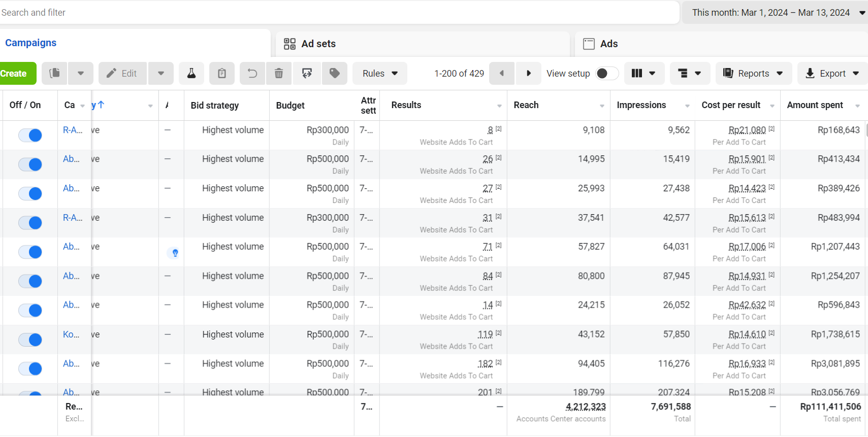This screenshot has height=437, width=868.
Task: Open the Rules dropdown
Action: (x=380, y=74)
